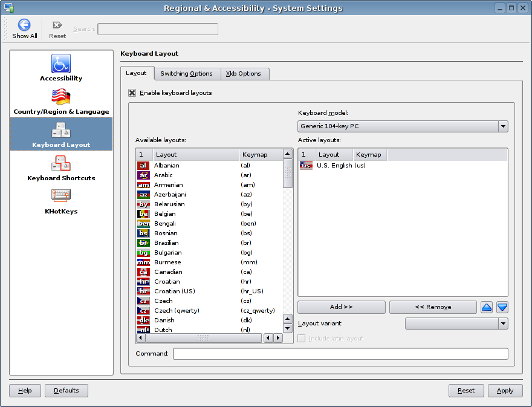Select the Azerbaijani flag icon
This screenshot has width=532, height=407.
143,195
